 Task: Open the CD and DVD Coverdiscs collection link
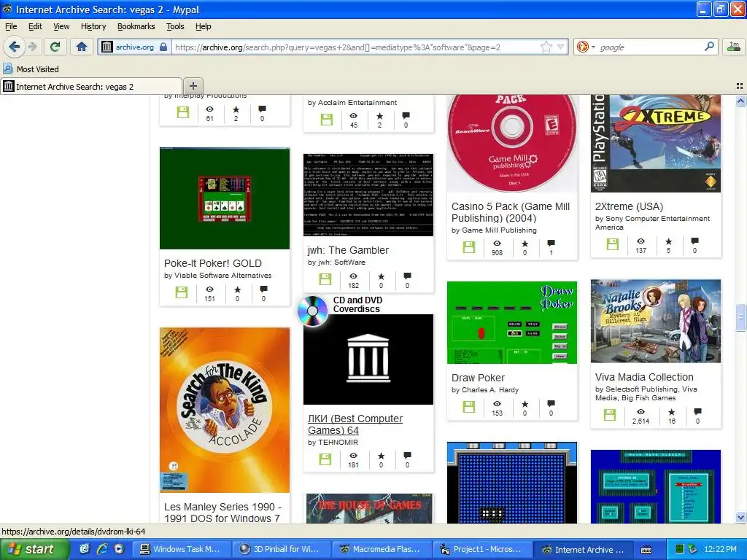pos(357,304)
